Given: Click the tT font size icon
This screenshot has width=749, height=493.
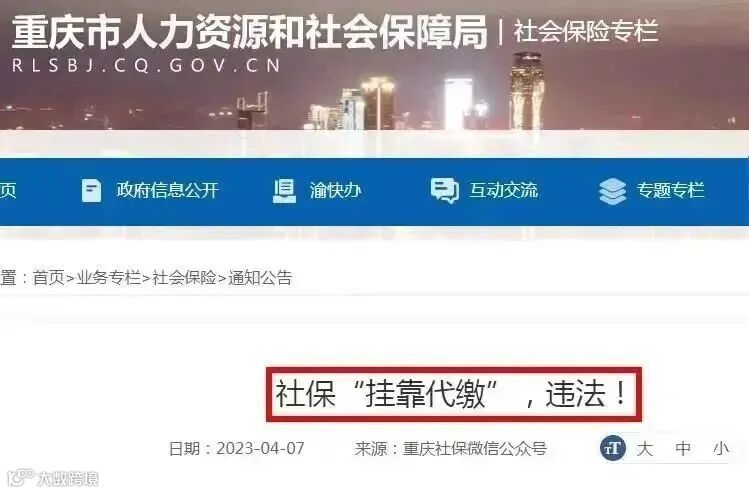Looking at the screenshot, I should 612,448.
